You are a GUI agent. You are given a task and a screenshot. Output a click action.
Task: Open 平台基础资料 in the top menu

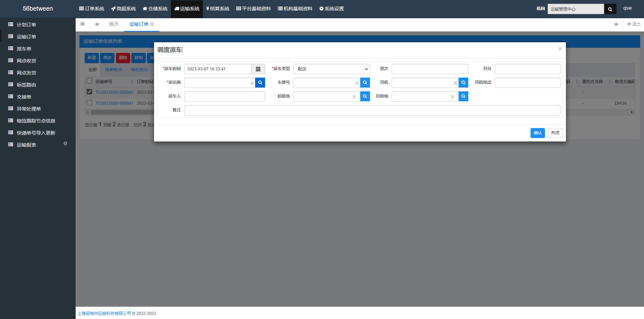pyautogui.click(x=253, y=9)
